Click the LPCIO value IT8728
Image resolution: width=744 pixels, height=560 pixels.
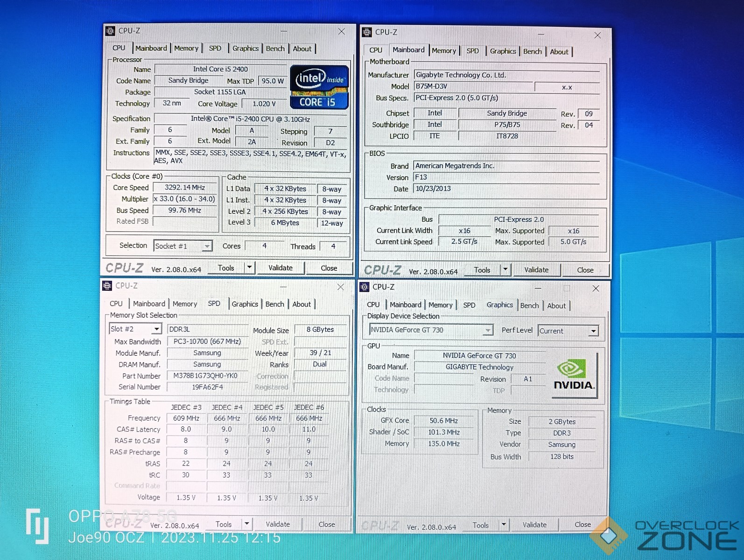click(507, 136)
